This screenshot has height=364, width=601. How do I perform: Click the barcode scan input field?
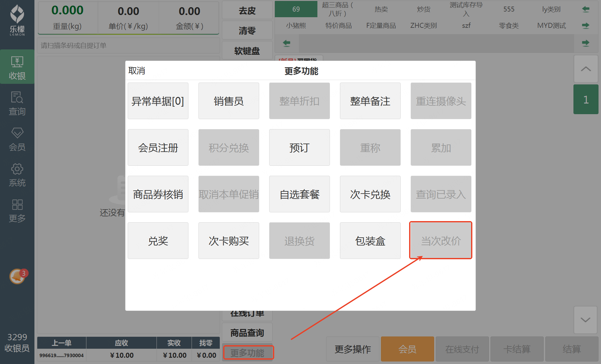pyautogui.click(x=128, y=46)
